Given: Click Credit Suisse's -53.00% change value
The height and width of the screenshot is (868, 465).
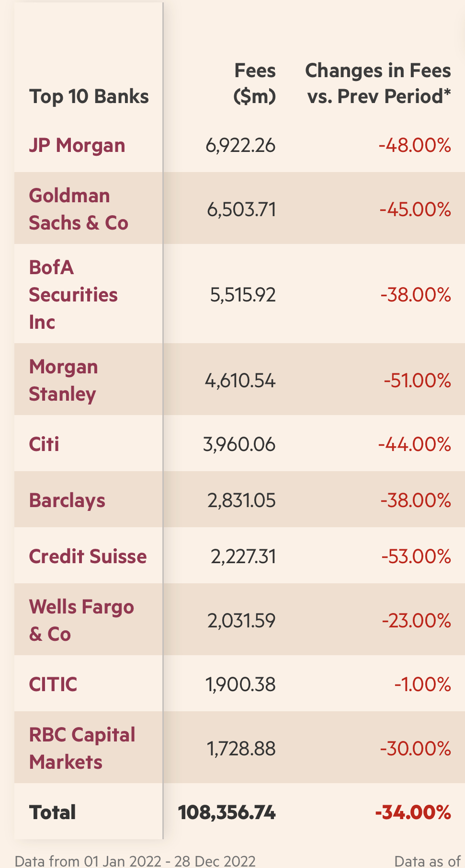Looking at the screenshot, I should click(416, 556).
